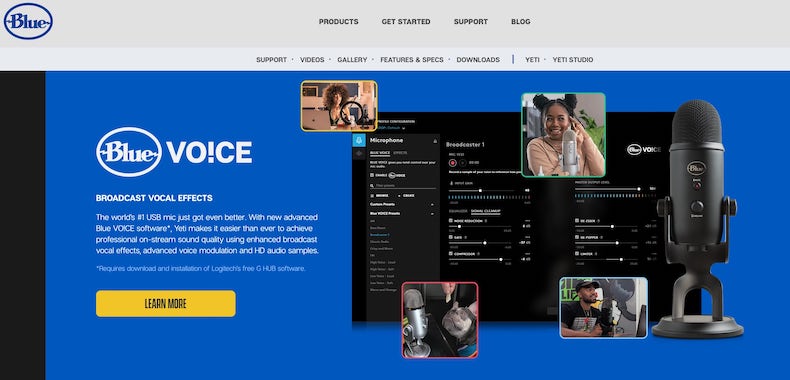Click the Blue logo in the header
The width and height of the screenshot is (790, 380).
click(28, 21)
